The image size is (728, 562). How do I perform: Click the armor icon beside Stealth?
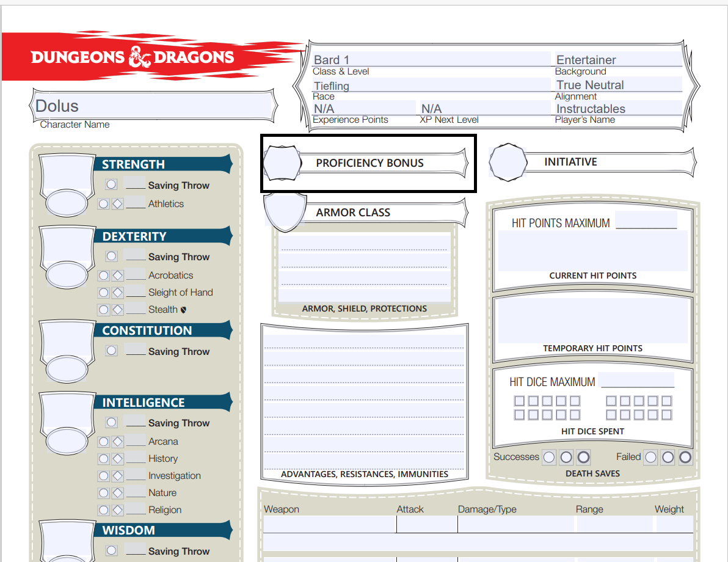tap(183, 310)
